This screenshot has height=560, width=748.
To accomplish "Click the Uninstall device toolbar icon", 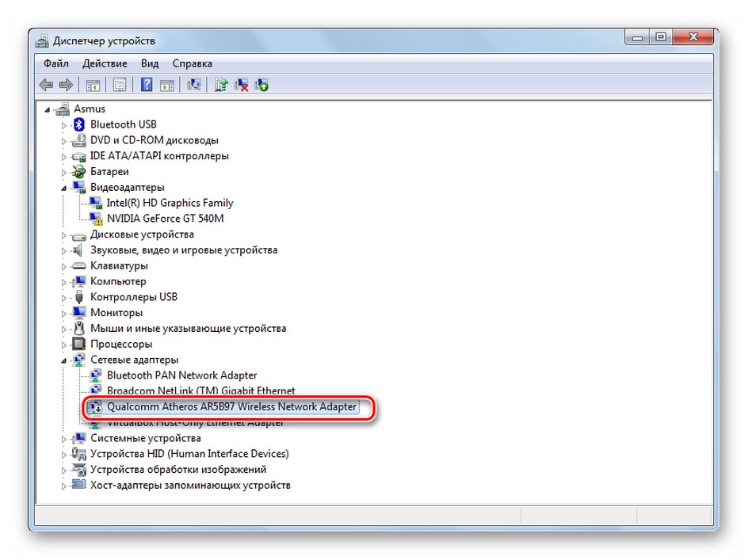I will click(x=242, y=85).
